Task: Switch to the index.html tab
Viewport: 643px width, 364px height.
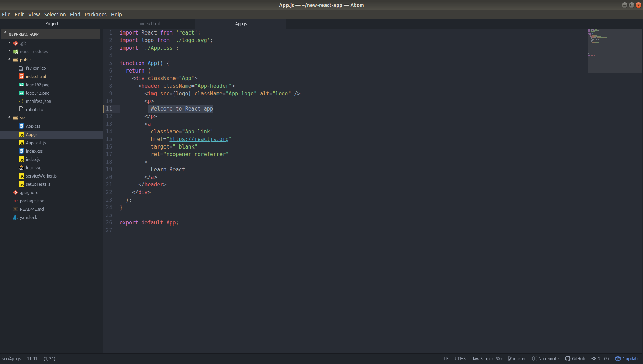Action: click(x=149, y=23)
